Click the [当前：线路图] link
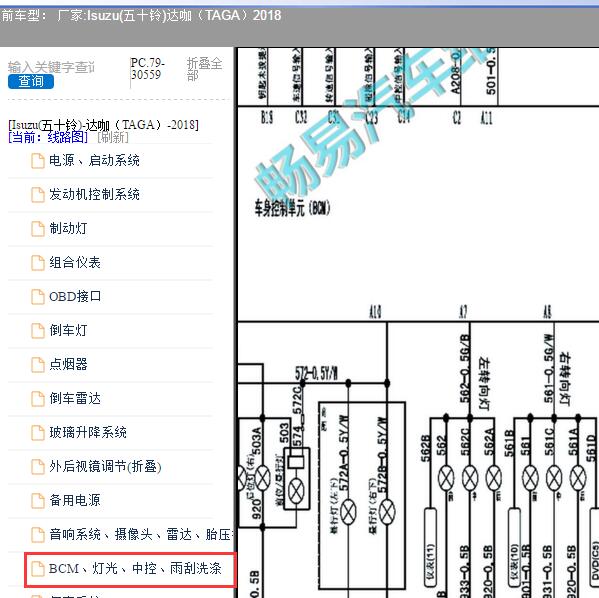Image resolution: width=599 pixels, height=598 pixels. (x=48, y=137)
